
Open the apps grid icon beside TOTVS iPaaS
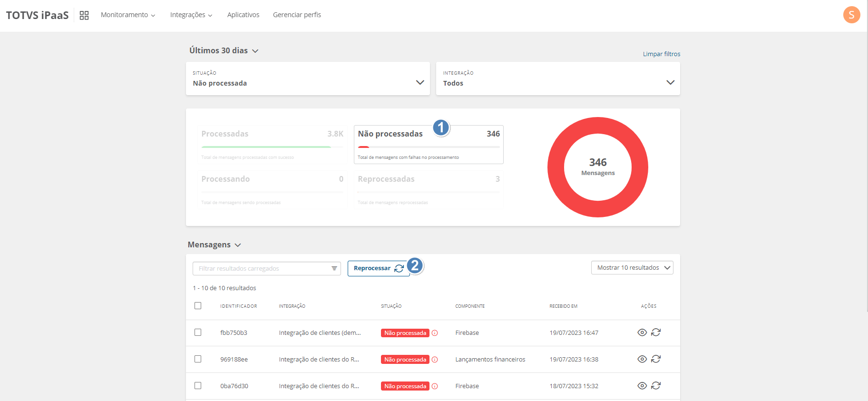click(84, 15)
